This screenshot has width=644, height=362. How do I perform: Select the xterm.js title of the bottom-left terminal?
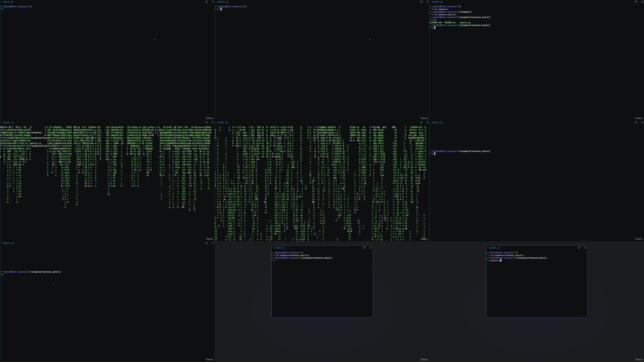8,243
